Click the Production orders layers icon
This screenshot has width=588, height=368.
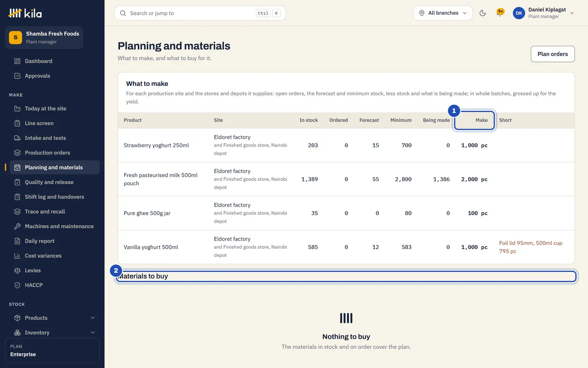tap(17, 153)
